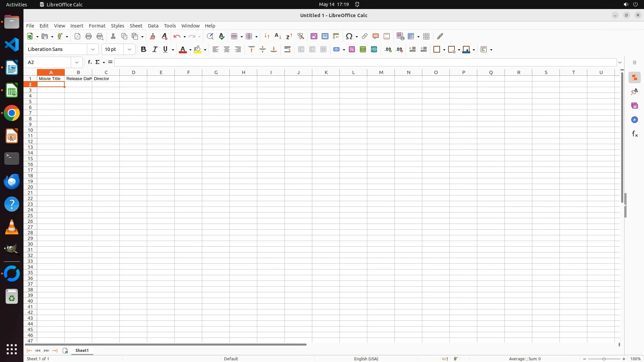Viewport: 644px width, 362px height.
Task: Insert a chart using toolbar icon
Action: (325, 36)
